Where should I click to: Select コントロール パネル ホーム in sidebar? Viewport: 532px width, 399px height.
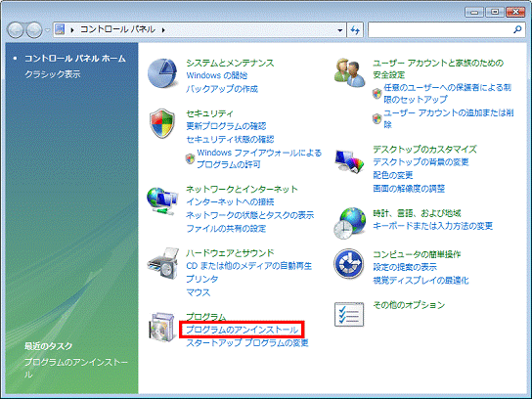click(75, 59)
